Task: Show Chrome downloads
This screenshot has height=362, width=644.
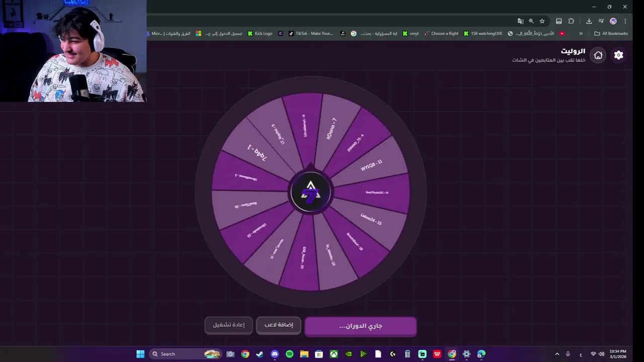Action: [589, 21]
